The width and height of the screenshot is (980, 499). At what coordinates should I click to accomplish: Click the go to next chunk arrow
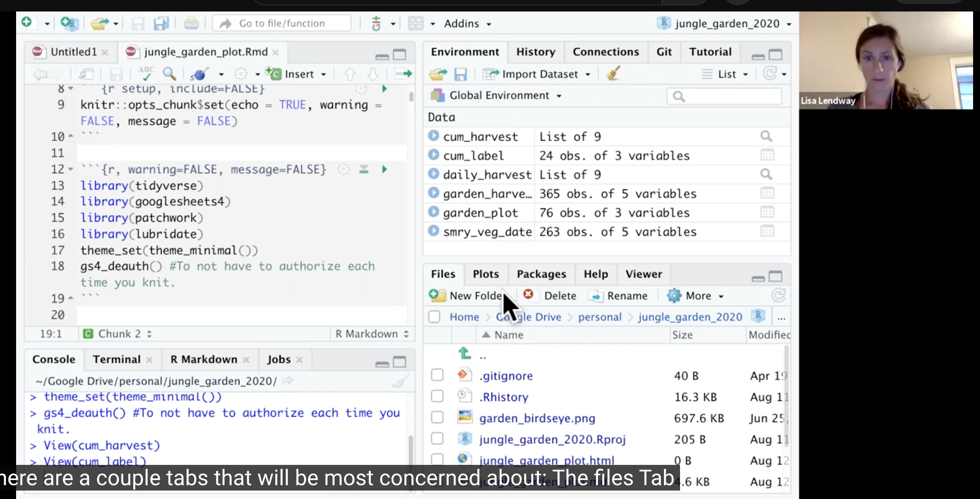(373, 74)
